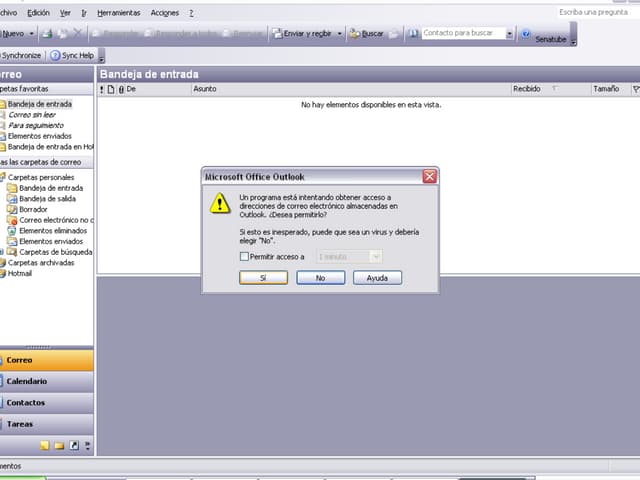Sort by the Recibido column header
This screenshot has width=640, height=480.
pyautogui.click(x=551, y=89)
